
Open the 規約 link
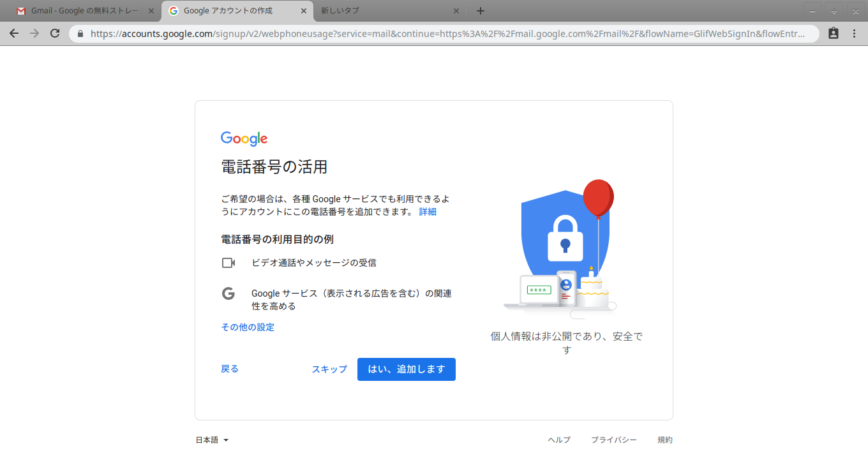665,440
